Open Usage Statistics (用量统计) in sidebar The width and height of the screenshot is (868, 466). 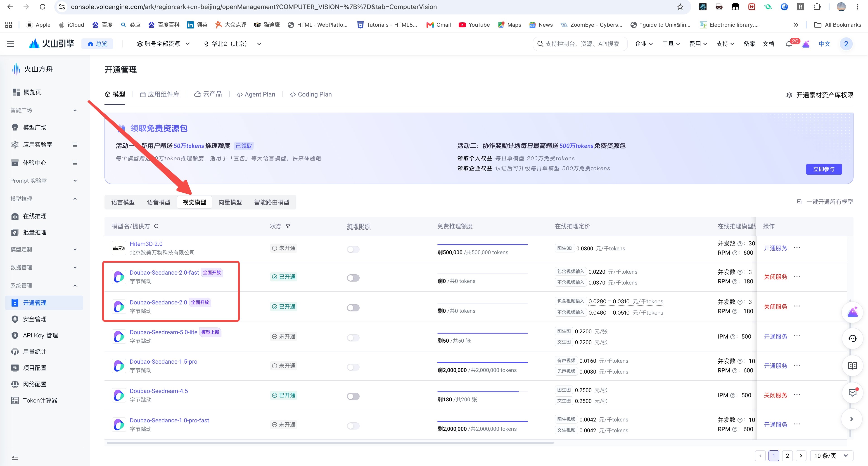pyautogui.click(x=34, y=351)
